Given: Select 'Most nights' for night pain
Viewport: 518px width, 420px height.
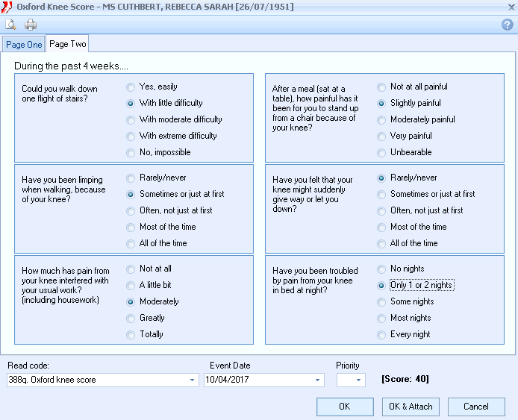Looking at the screenshot, I should pyautogui.click(x=382, y=318).
